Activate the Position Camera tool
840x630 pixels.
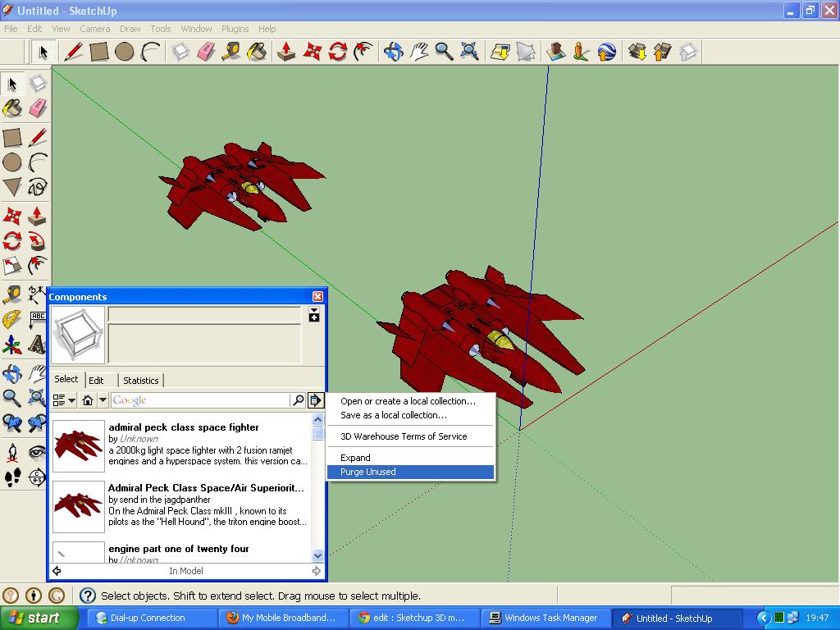point(11,453)
